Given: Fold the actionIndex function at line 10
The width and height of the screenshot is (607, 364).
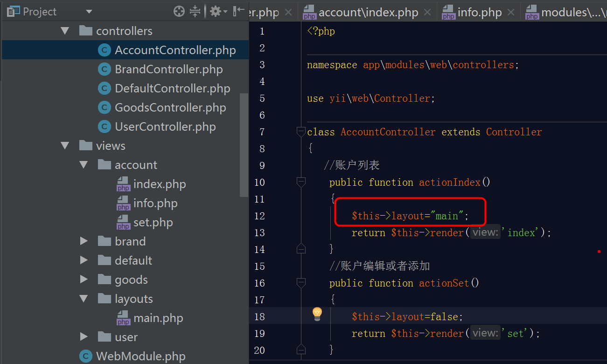Looking at the screenshot, I should coord(301,182).
